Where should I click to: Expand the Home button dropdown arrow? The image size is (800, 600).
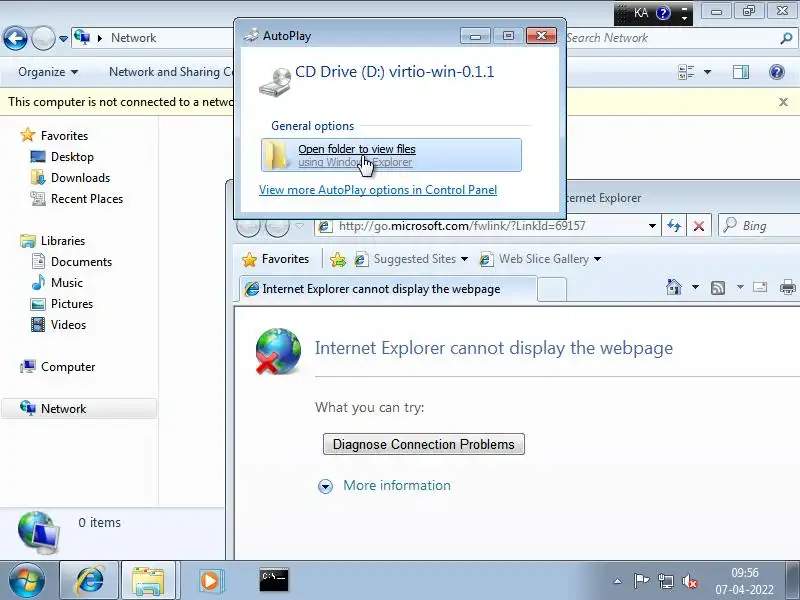(x=695, y=287)
